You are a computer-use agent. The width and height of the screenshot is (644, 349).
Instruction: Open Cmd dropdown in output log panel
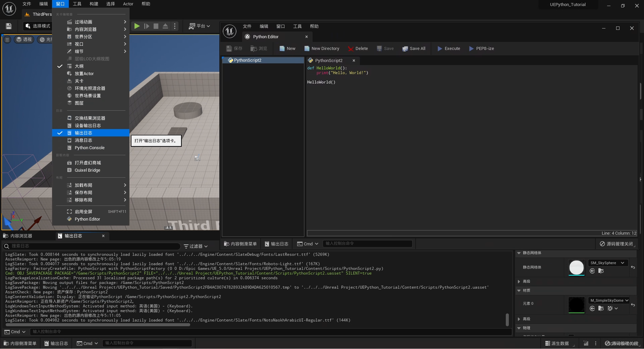point(15,332)
